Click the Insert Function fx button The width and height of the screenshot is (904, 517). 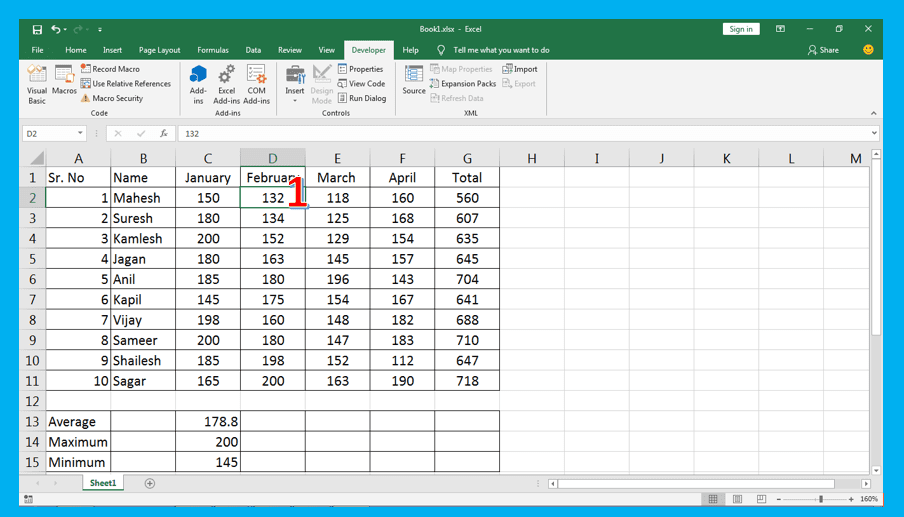(x=164, y=133)
